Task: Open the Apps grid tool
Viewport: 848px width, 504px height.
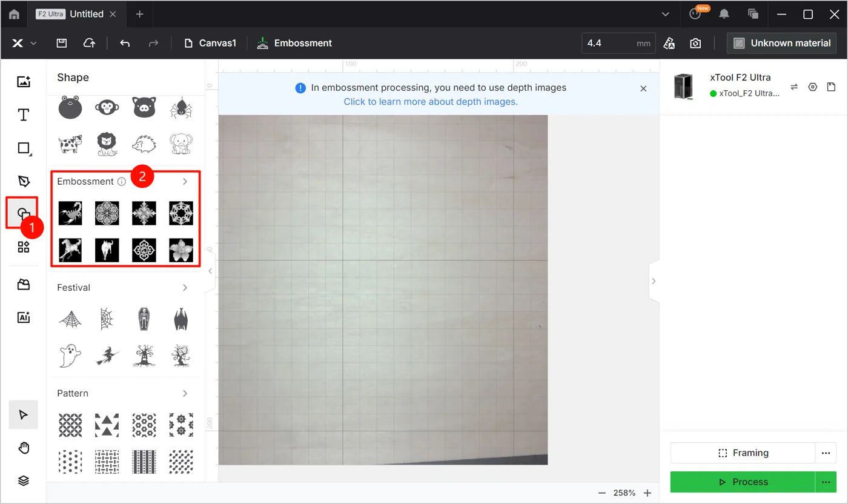Action: (x=24, y=247)
